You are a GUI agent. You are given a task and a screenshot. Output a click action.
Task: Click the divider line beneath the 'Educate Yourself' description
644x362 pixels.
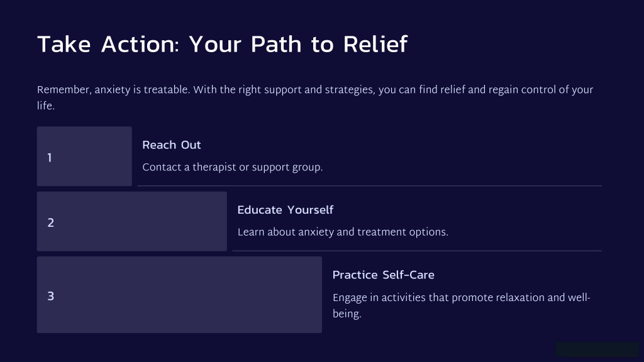[x=417, y=251]
